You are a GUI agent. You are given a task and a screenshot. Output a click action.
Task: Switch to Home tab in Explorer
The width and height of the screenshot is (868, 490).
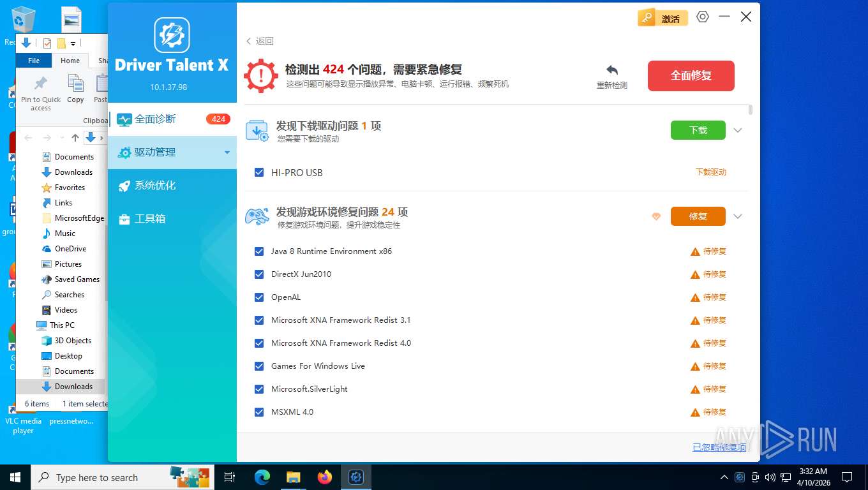coord(70,61)
